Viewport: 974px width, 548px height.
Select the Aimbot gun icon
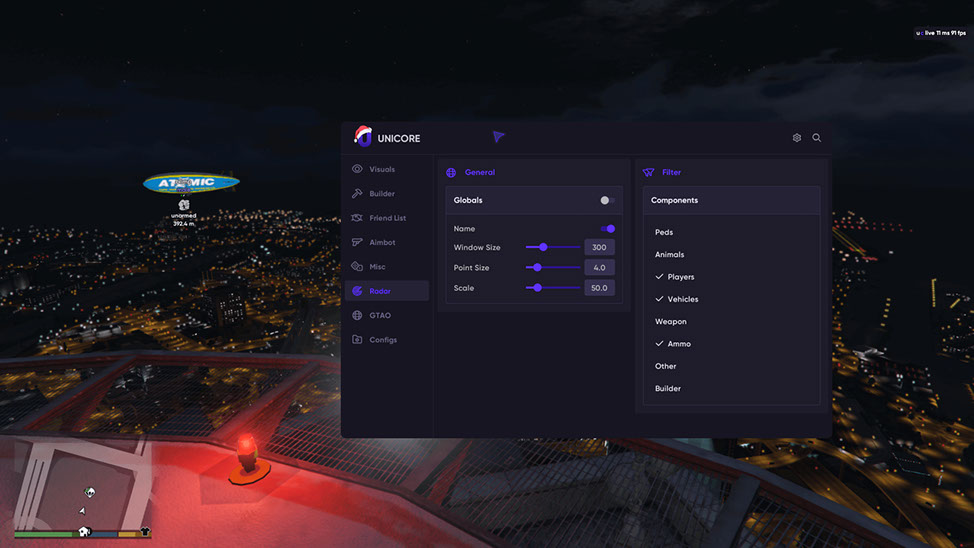[357, 242]
